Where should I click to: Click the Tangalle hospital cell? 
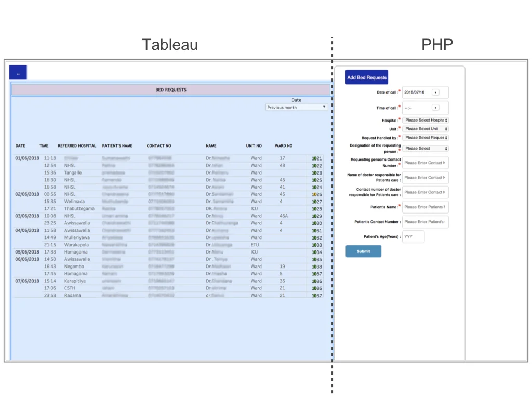73,172
